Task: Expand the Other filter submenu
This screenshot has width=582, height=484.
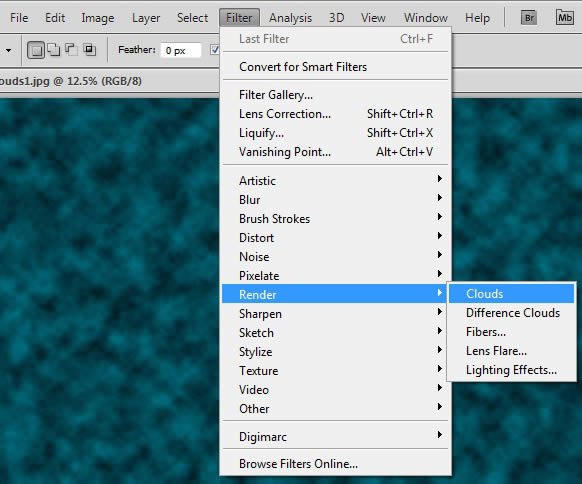Action: [x=336, y=408]
